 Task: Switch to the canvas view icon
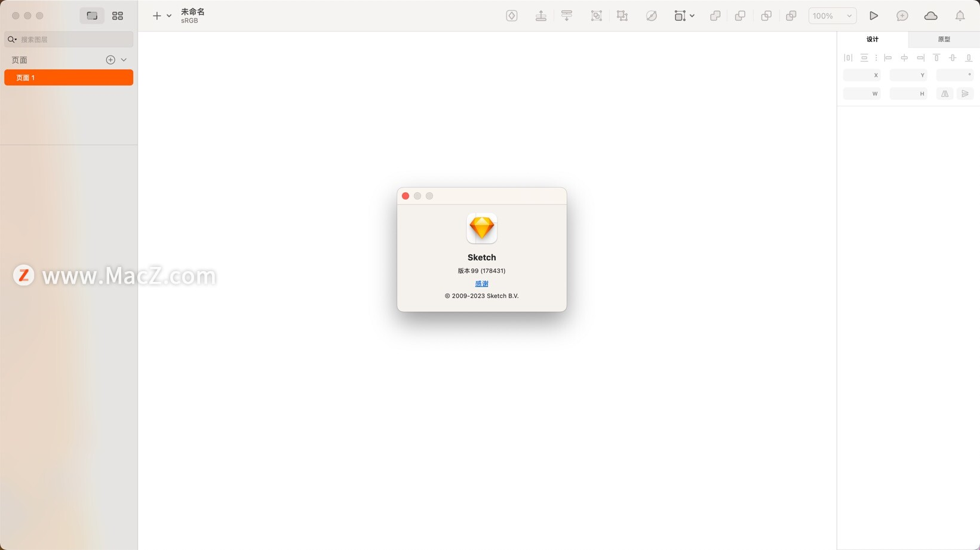[x=92, y=16]
